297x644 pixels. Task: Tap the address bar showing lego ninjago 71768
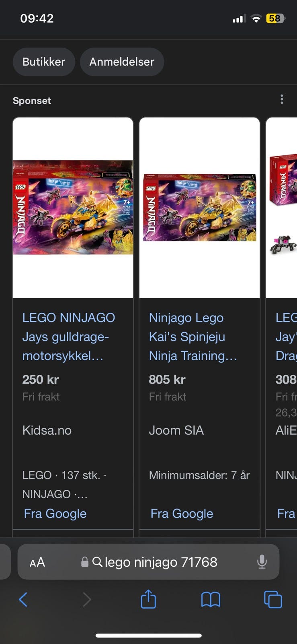(x=148, y=562)
